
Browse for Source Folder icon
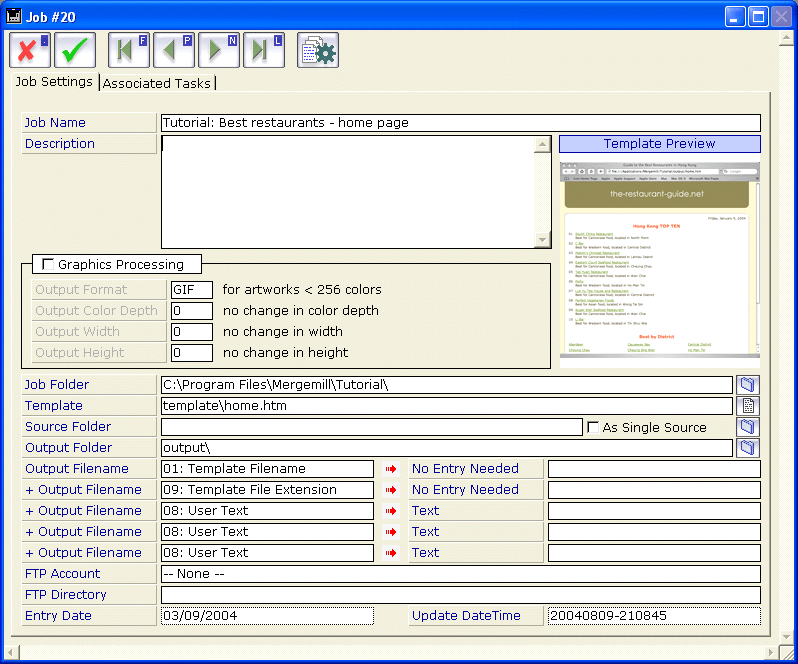(748, 426)
